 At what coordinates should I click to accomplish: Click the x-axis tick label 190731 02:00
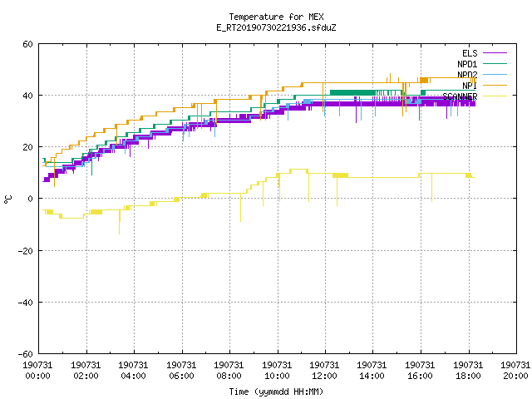86,371
